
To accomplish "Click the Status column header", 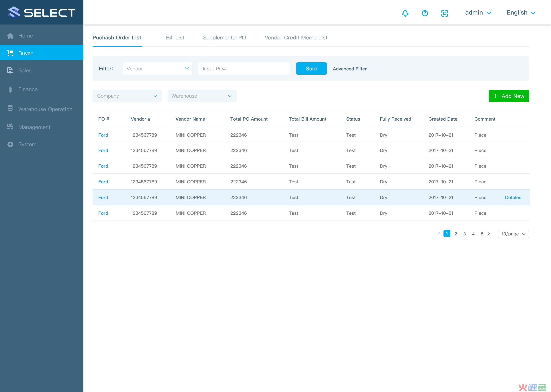I will click(x=353, y=119).
